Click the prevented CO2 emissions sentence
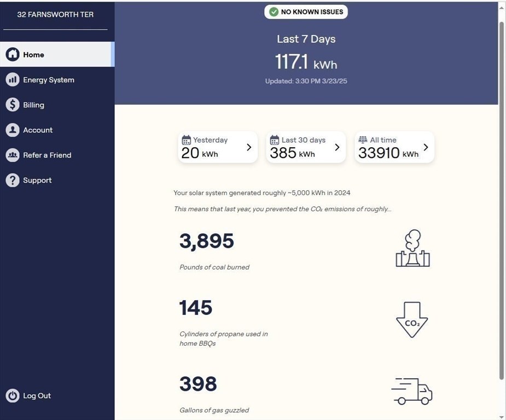Viewport: 506px width, 420px height. pyautogui.click(x=282, y=209)
